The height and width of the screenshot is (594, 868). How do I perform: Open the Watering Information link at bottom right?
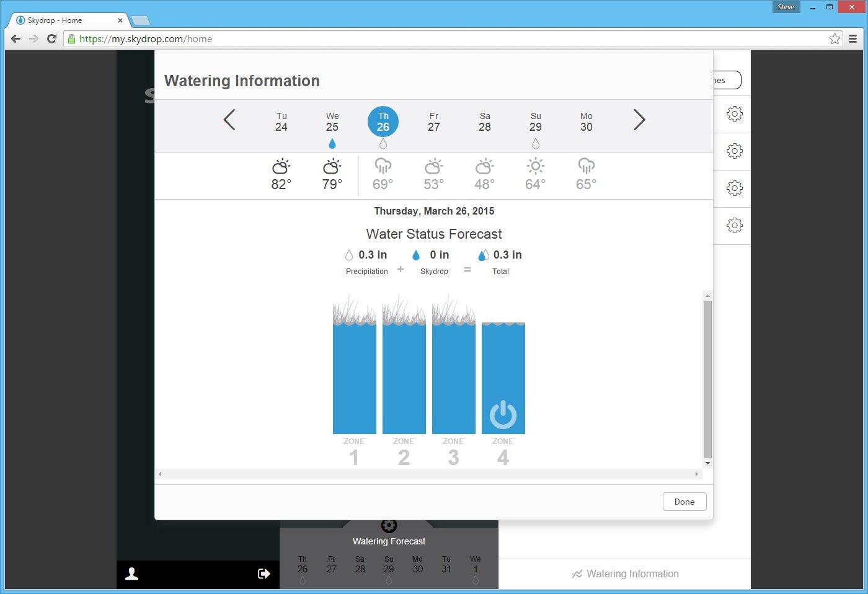[624, 574]
